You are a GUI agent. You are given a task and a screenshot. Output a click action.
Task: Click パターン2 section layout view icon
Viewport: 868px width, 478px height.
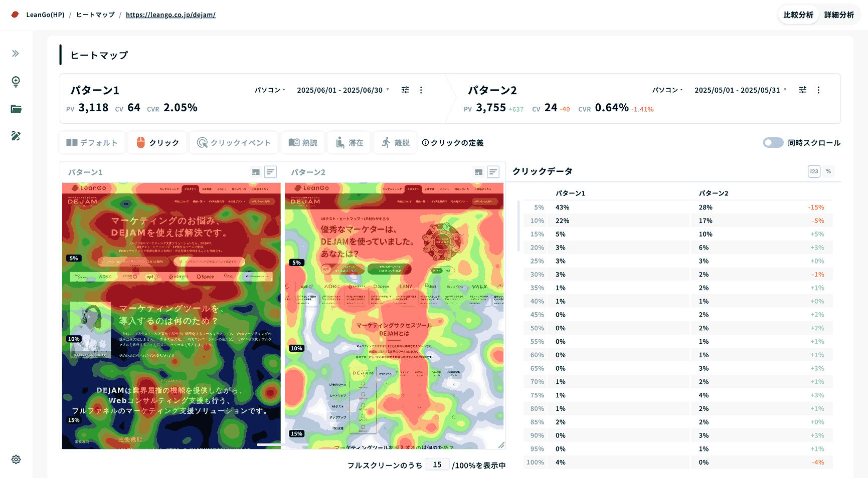[x=479, y=172]
